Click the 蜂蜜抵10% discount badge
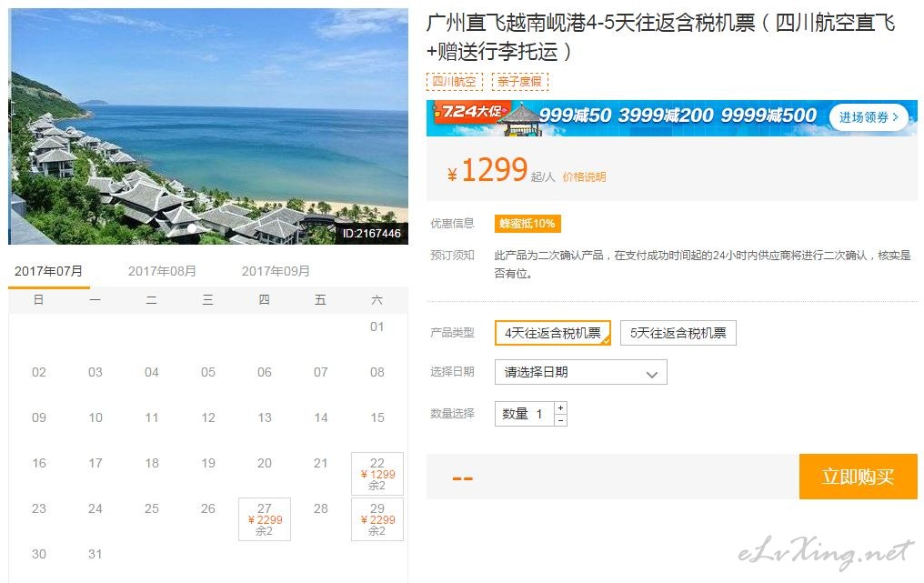This screenshot has height=583, width=924. (x=527, y=224)
